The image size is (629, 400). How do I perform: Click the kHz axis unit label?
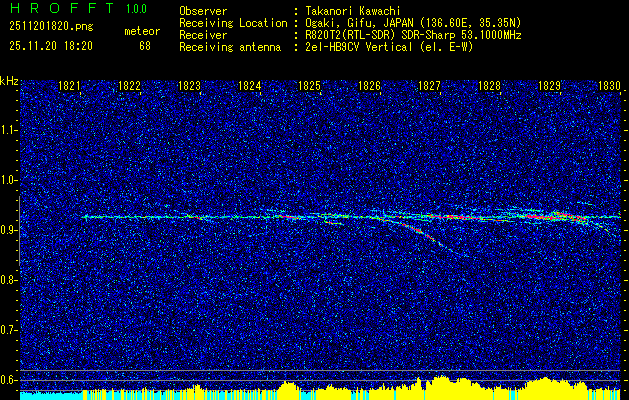pyautogui.click(x=9, y=81)
